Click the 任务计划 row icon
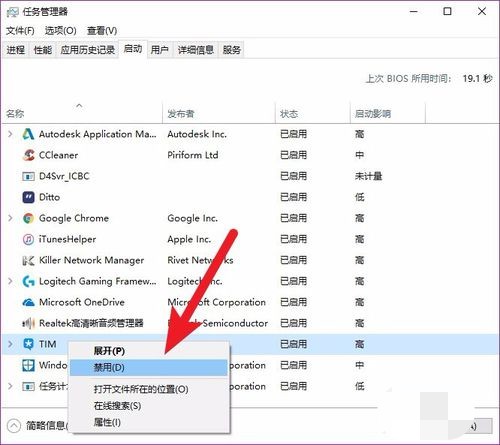Screen dimensions: 500x445 tap(28, 386)
